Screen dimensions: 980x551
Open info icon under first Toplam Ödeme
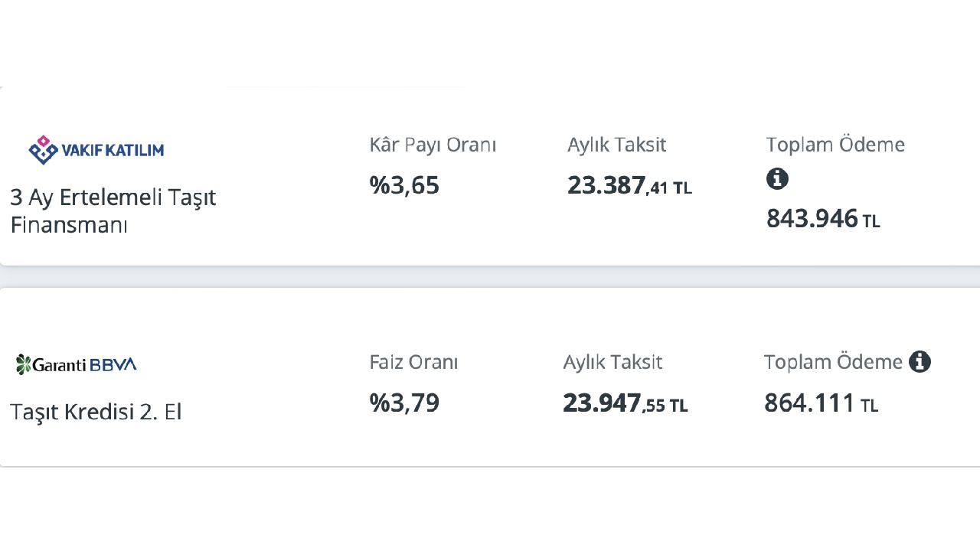click(x=777, y=179)
